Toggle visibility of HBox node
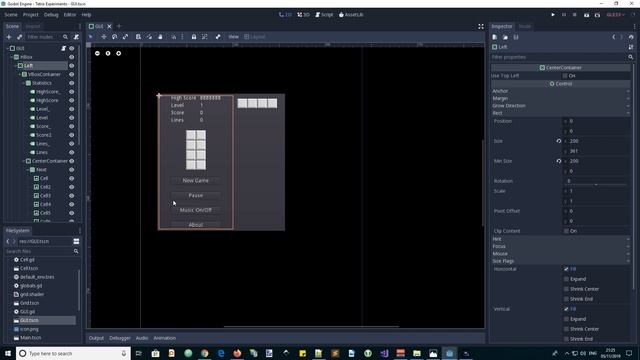 (x=72, y=57)
